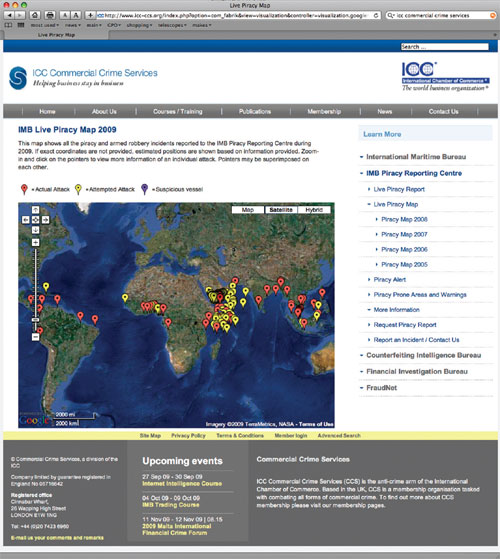Switch map type to Hybrid
500x559 pixels.
(x=314, y=210)
